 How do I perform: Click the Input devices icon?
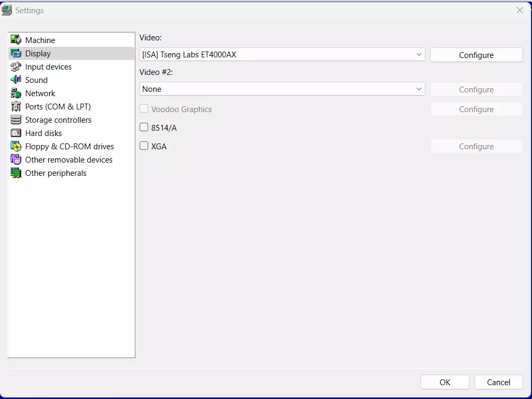pos(15,66)
